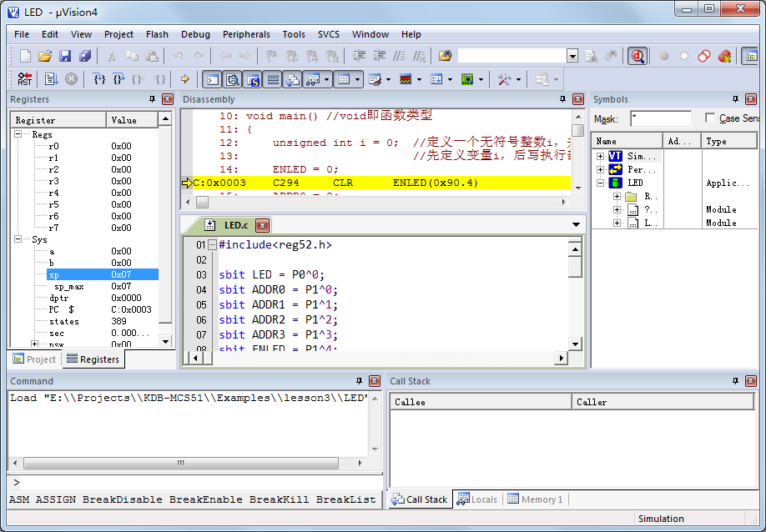Click the Symbols Mask input field
Image resolution: width=766 pixels, height=532 pixels.
click(660, 118)
